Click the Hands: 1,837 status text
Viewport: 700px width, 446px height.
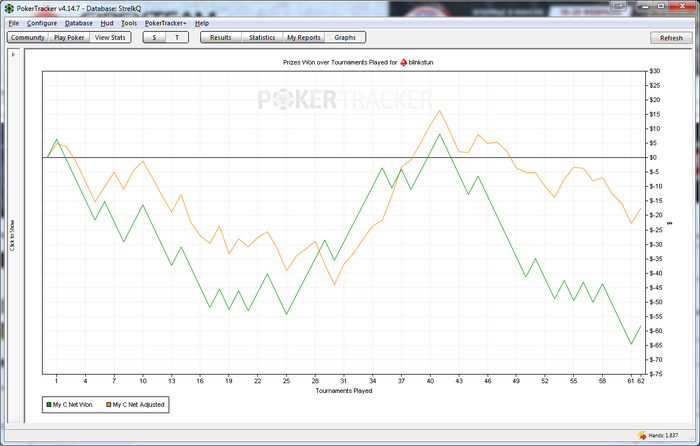(x=663, y=435)
